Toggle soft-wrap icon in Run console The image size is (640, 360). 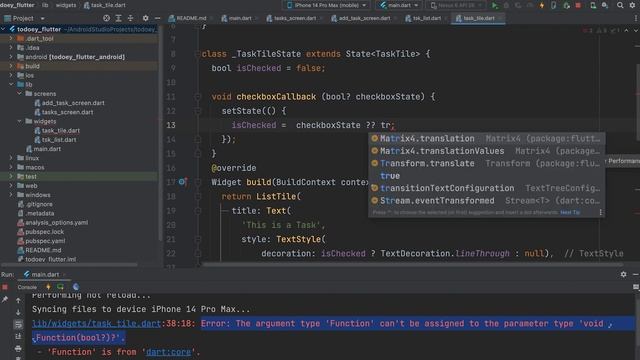pos(18,324)
